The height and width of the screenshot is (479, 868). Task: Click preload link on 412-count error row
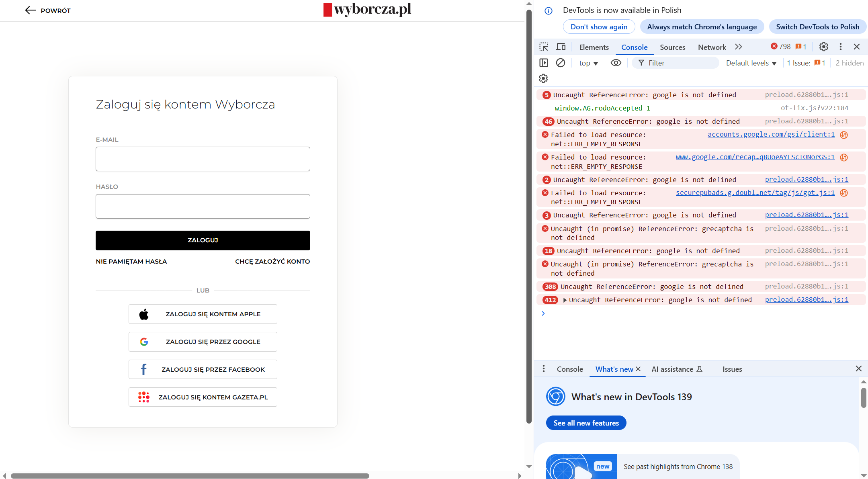807,300
